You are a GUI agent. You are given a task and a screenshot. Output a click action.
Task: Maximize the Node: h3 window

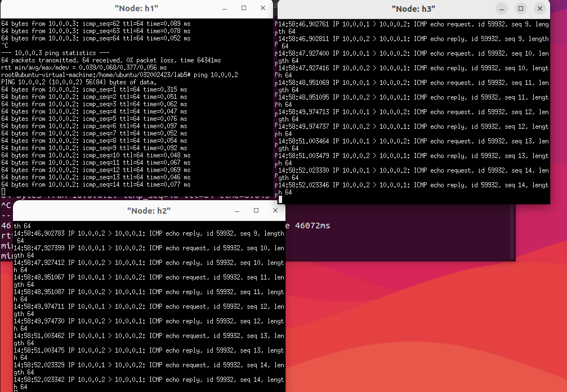(x=521, y=8)
